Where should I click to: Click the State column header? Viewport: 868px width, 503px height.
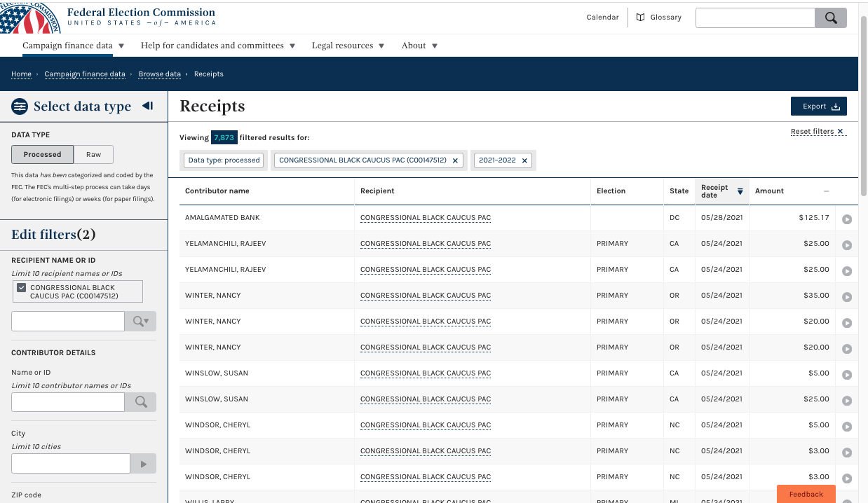pos(679,191)
